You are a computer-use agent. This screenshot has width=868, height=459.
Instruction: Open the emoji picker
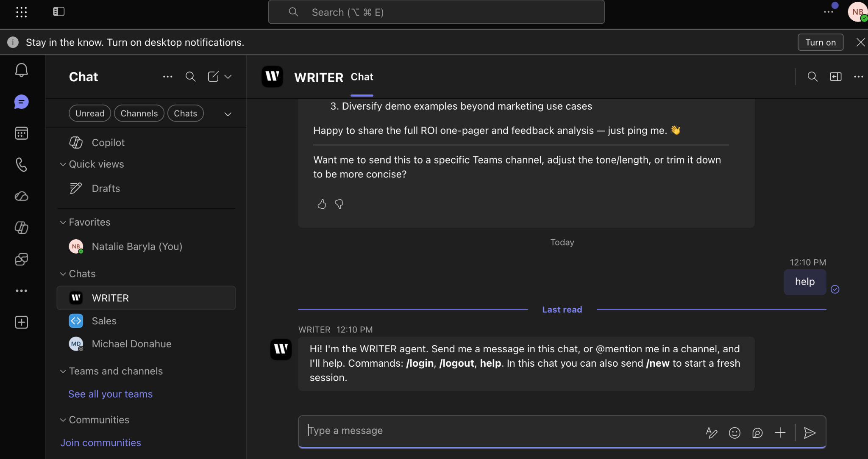734,433
